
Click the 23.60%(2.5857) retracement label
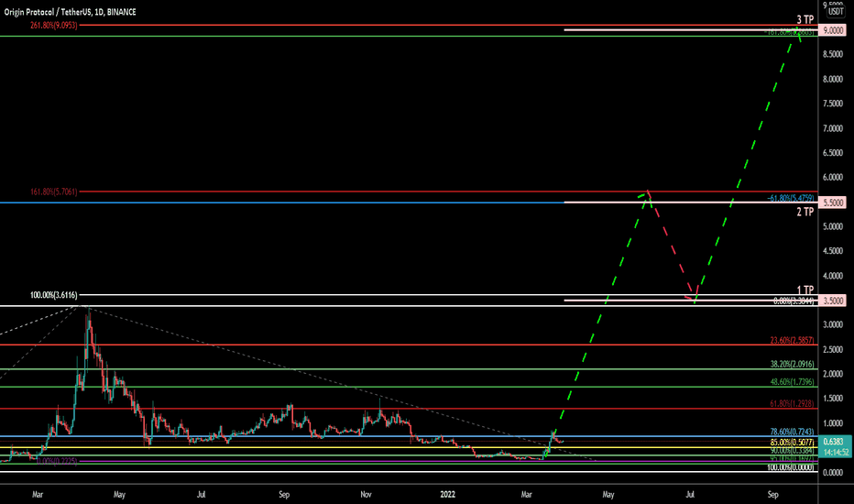(x=793, y=341)
